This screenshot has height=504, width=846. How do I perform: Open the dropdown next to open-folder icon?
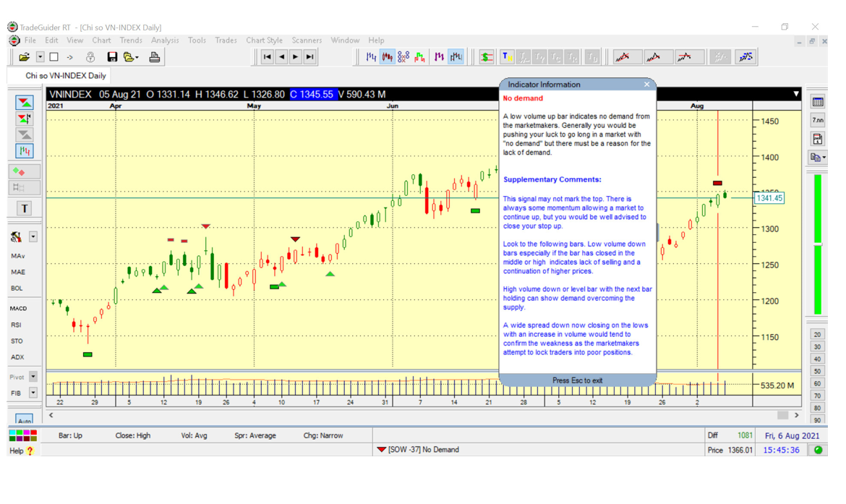(40, 57)
